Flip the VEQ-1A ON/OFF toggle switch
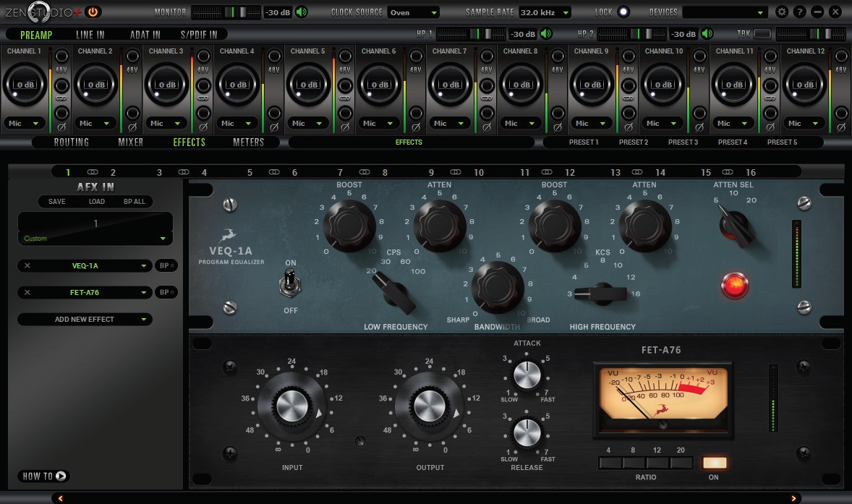This screenshot has height=504, width=852. (290, 284)
